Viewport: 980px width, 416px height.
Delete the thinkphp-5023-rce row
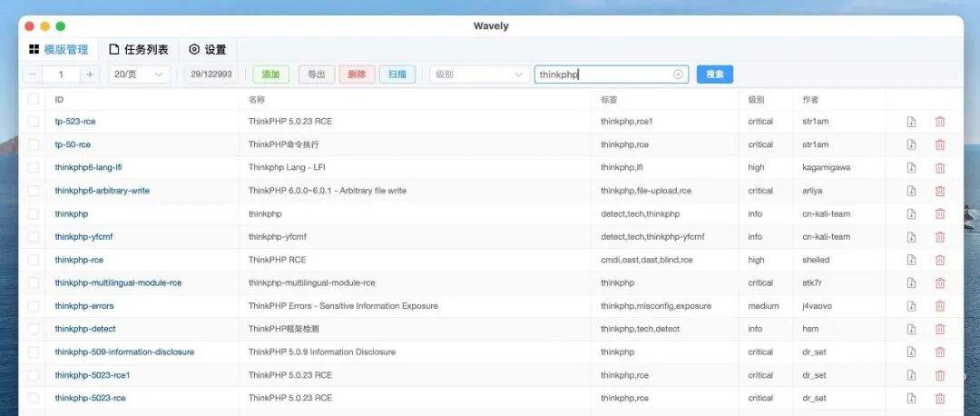[939, 398]
